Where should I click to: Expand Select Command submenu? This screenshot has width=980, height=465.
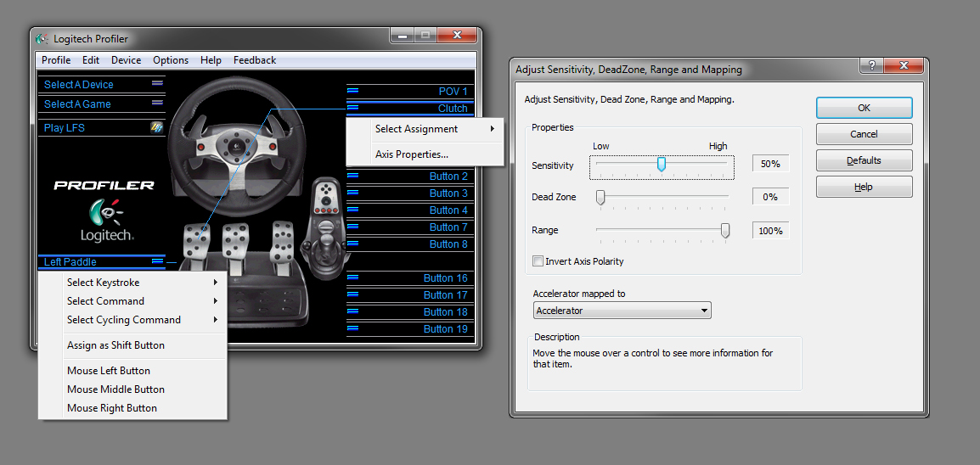tap(132, 301)
